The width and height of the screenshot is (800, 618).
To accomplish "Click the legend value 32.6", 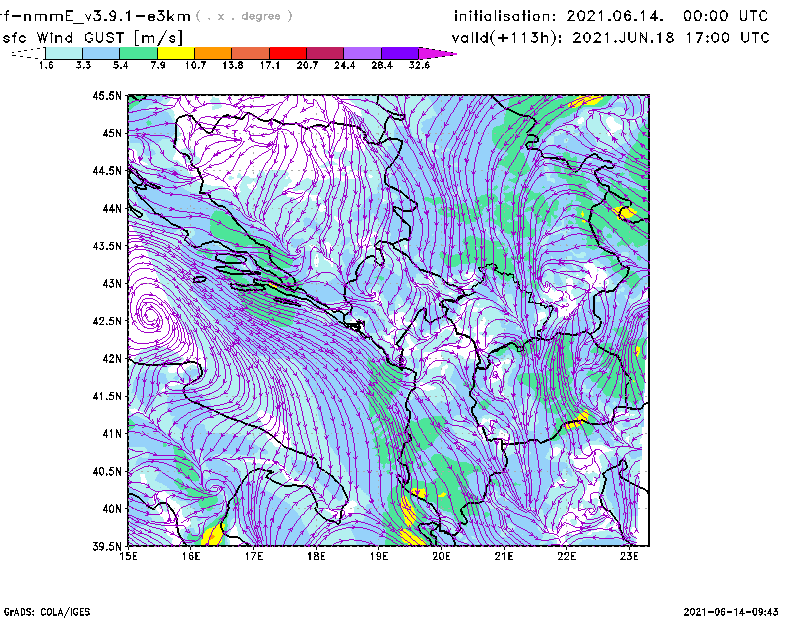I will 419,65.
